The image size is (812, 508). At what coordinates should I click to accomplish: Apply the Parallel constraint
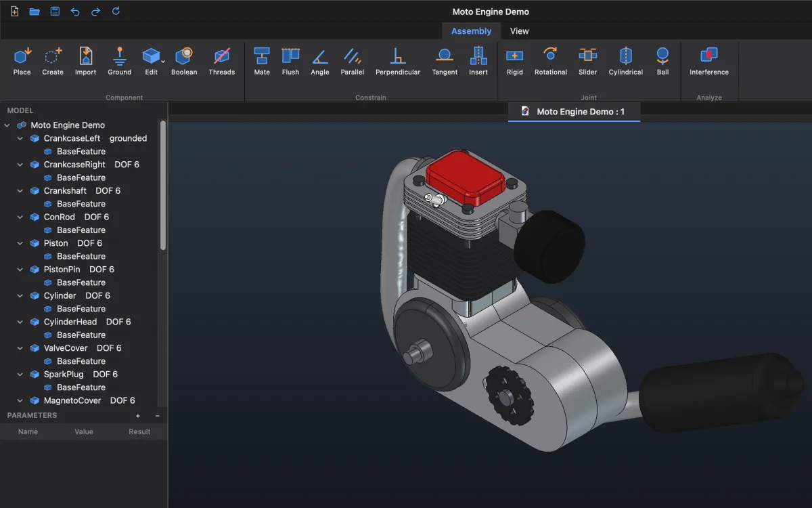(x=353, y=62)
